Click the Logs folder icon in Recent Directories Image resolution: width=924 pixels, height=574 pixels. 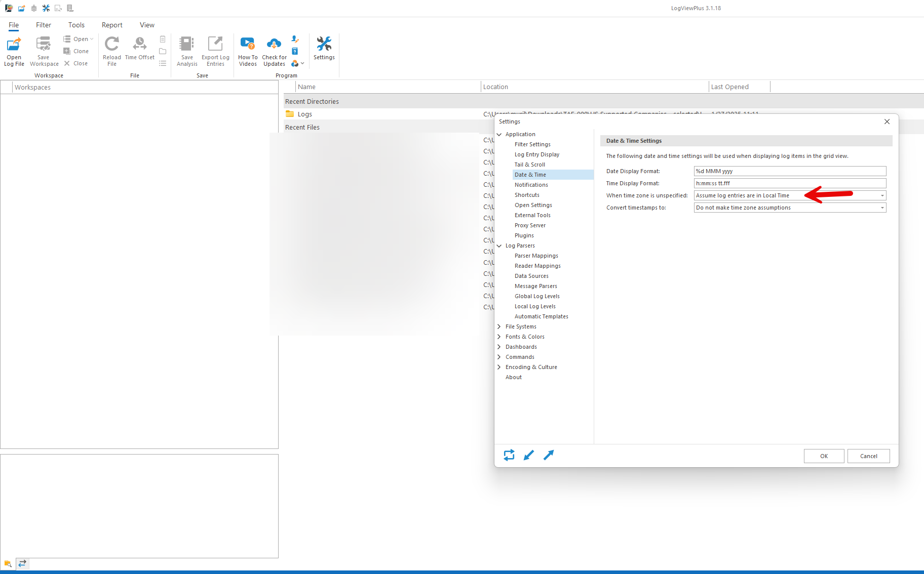[x=290, y=114]
